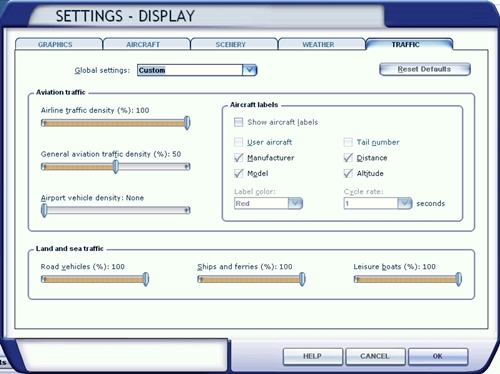Open the Label color dropdown
Screen dimensions: 500x374
pyautogui.click(x=268, y=203)
